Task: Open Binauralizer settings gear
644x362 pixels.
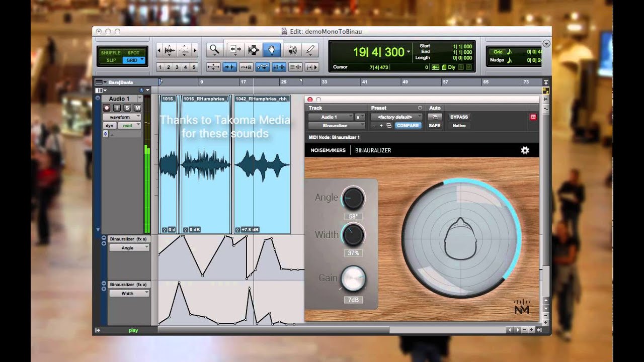Action: tap(525, 150)
